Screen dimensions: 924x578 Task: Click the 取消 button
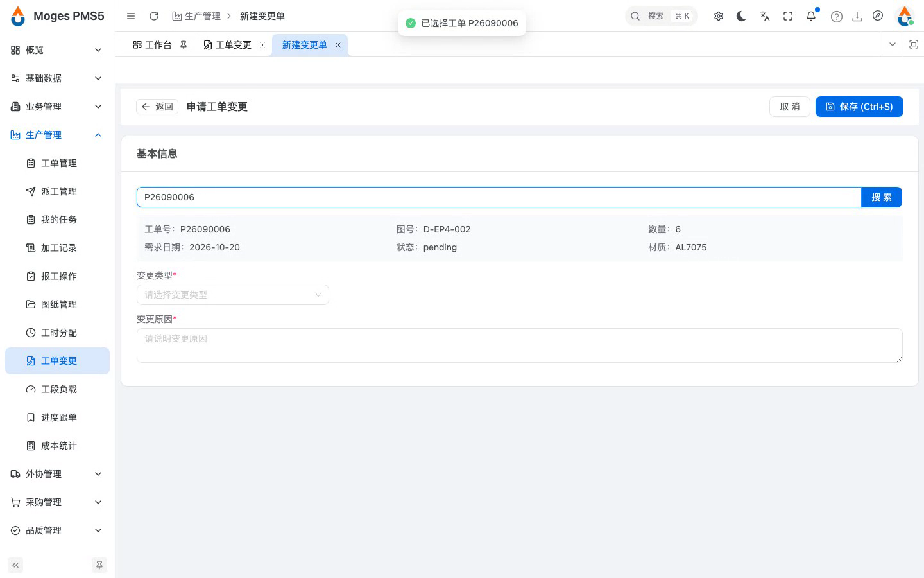click(x=790, y=107)
